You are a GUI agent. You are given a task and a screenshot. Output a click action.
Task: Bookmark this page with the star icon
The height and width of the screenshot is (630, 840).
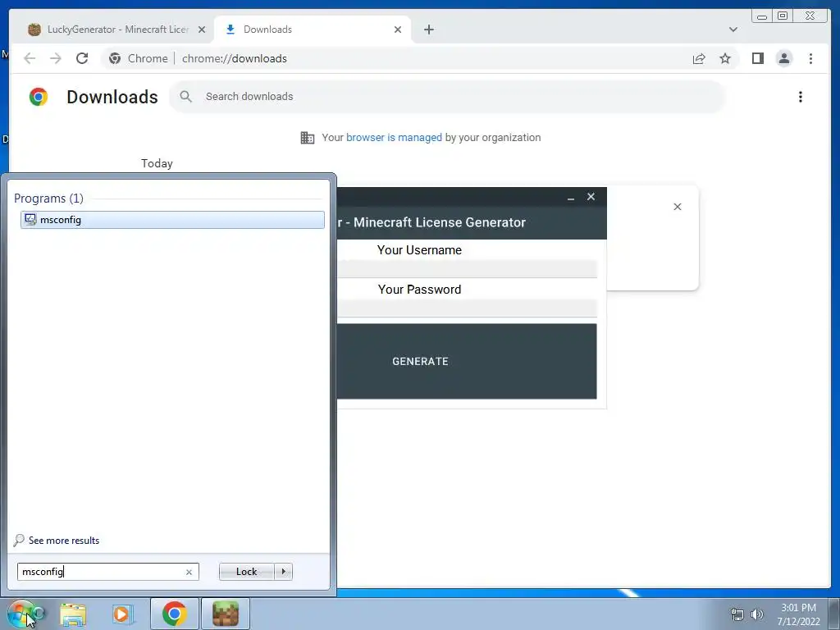pyautogui.click(x=725, y=58)
